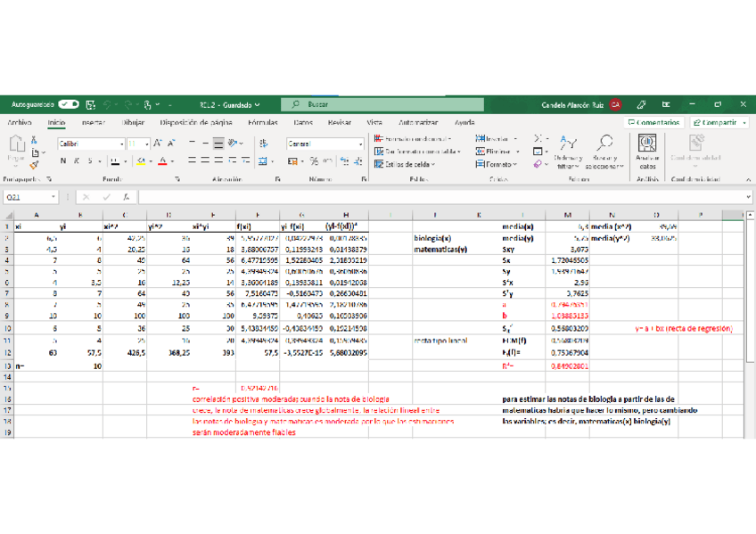
Task: Click the insert function fx icon
Action: click(x=127, y=197)
